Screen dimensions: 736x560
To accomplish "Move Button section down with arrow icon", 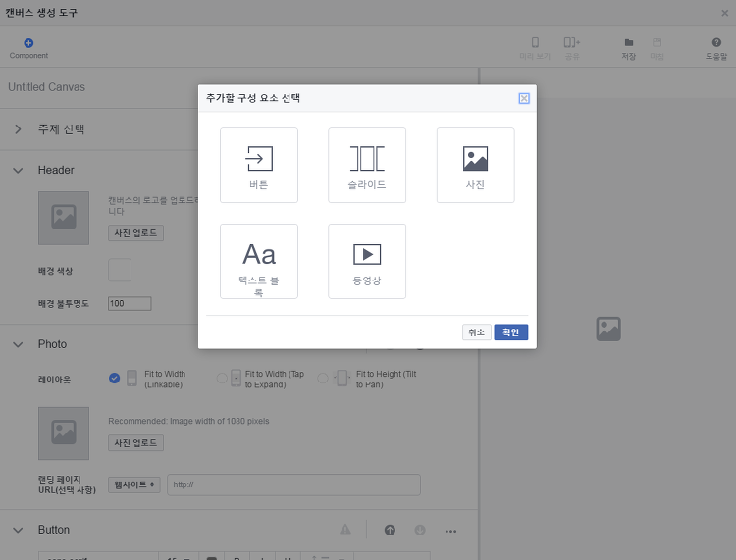I will click(420, 530).
